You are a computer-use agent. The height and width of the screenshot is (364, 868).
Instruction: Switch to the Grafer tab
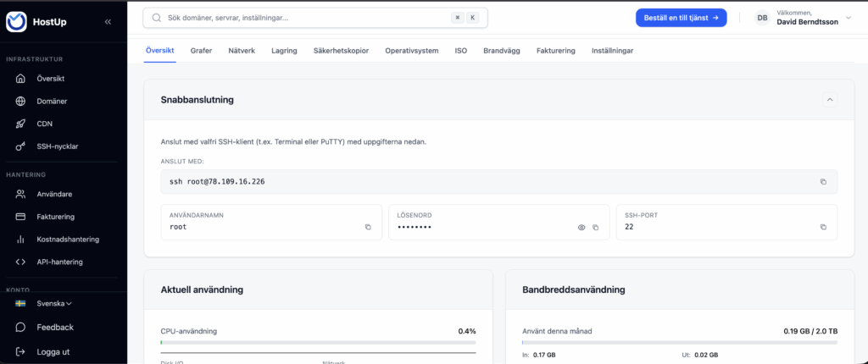(201, 51)
